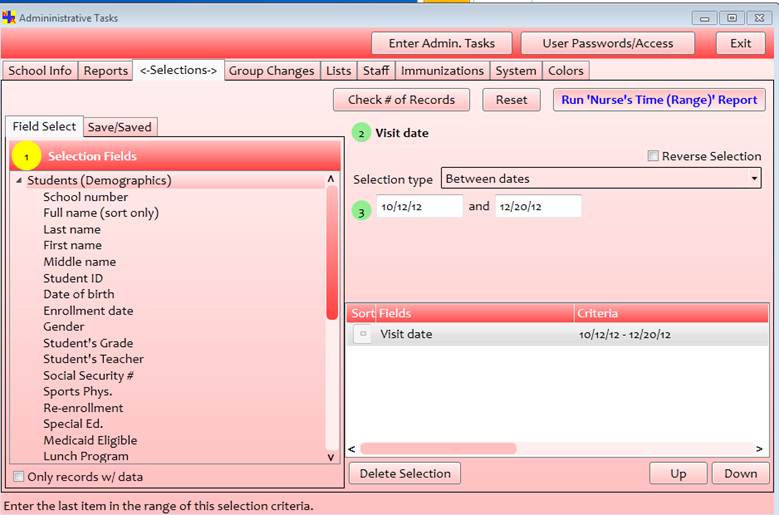Select Medicaid Eligible field

point(90,440)
